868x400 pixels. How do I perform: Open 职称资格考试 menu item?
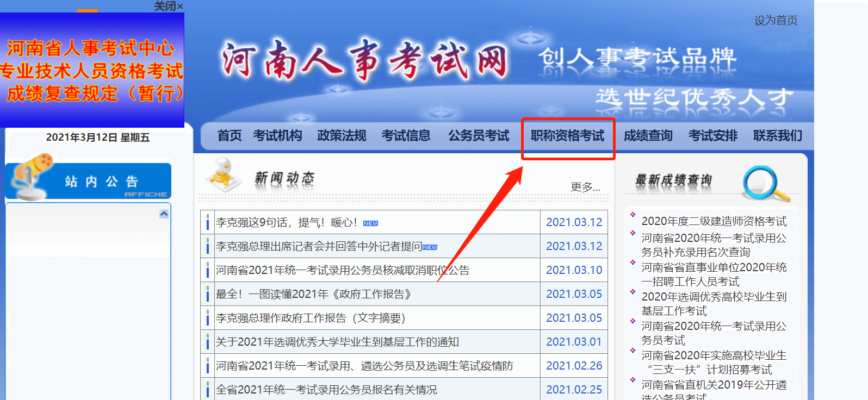pyautogui.click(x=567, y=135)
